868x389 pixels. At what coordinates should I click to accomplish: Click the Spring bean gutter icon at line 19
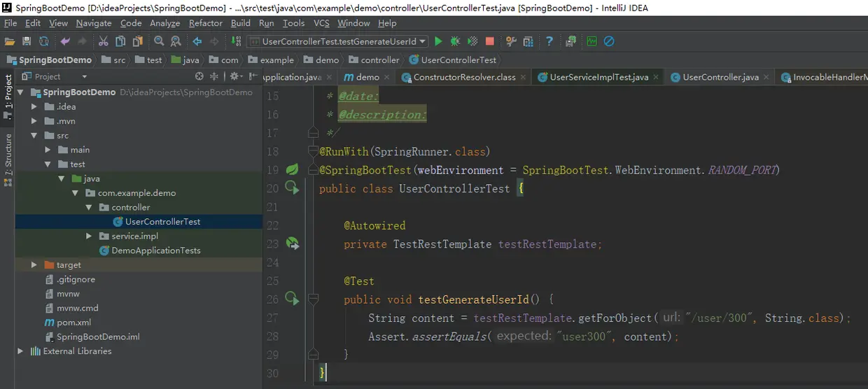pyautogui.click(x=292, y=169)
